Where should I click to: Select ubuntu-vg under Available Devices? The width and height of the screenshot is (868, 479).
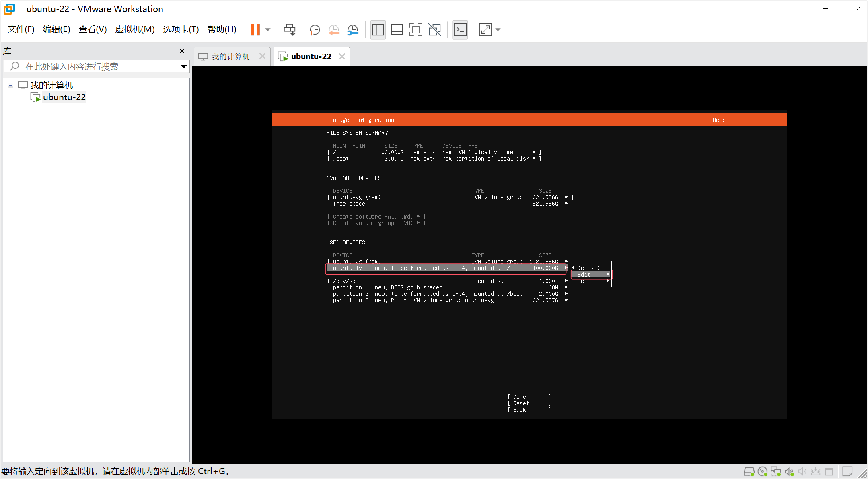point(450,197)
